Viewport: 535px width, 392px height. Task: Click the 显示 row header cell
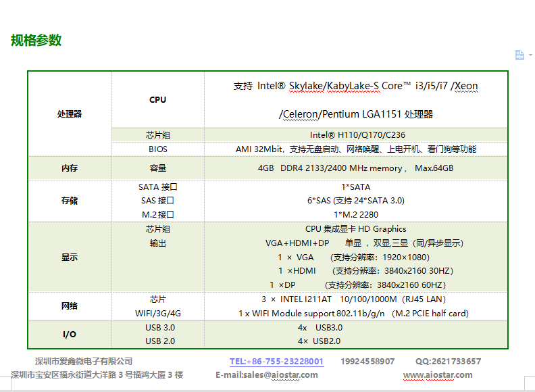tap(70, 257)
